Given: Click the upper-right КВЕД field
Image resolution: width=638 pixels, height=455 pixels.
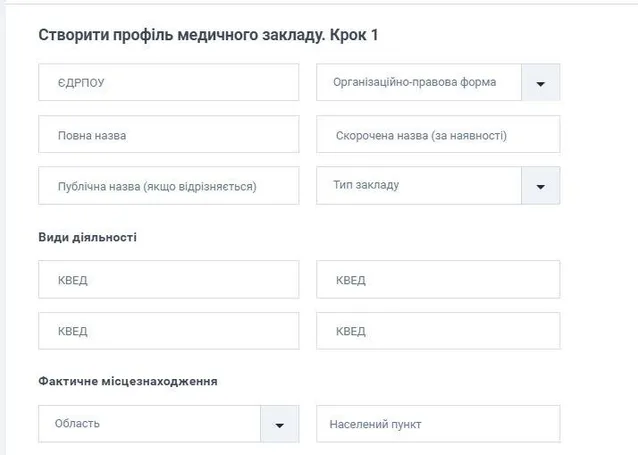Looking at the screenshot, I should (x=437, y=280).
